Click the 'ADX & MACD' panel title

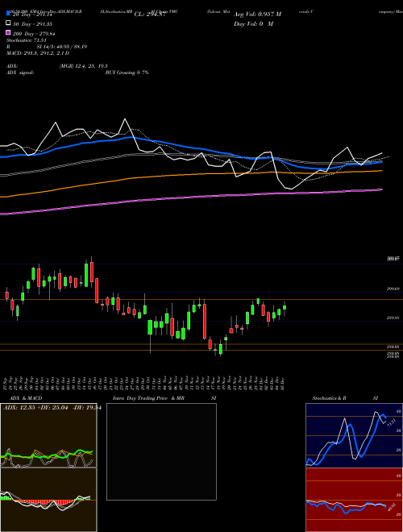[26, 398]
